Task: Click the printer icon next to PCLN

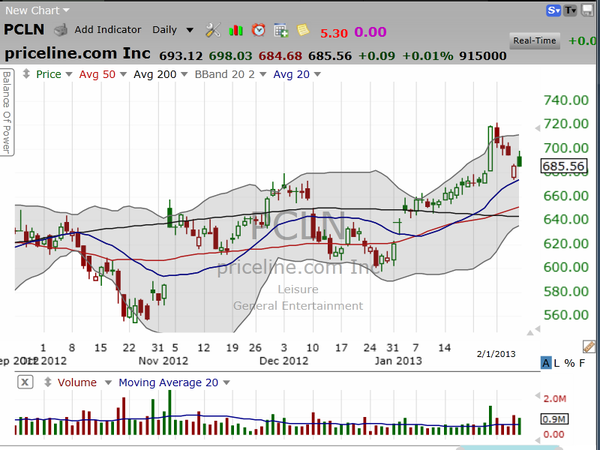Action: 60,30
